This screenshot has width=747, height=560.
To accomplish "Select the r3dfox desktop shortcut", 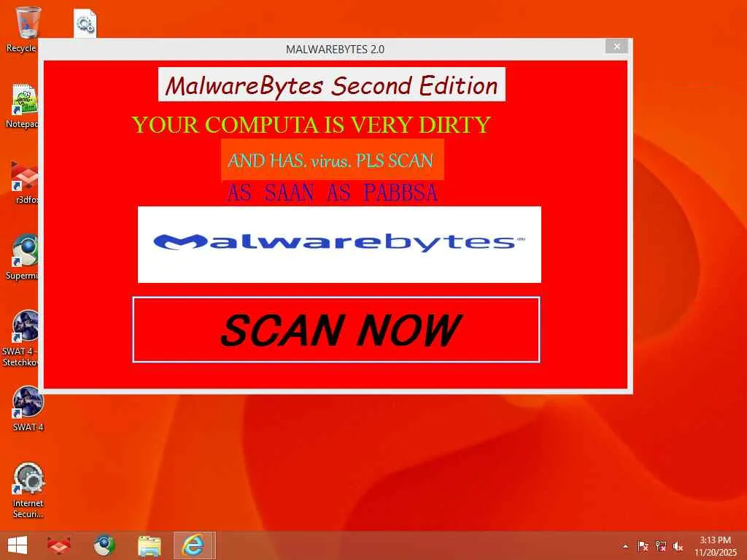I will (x=24, y=182).
